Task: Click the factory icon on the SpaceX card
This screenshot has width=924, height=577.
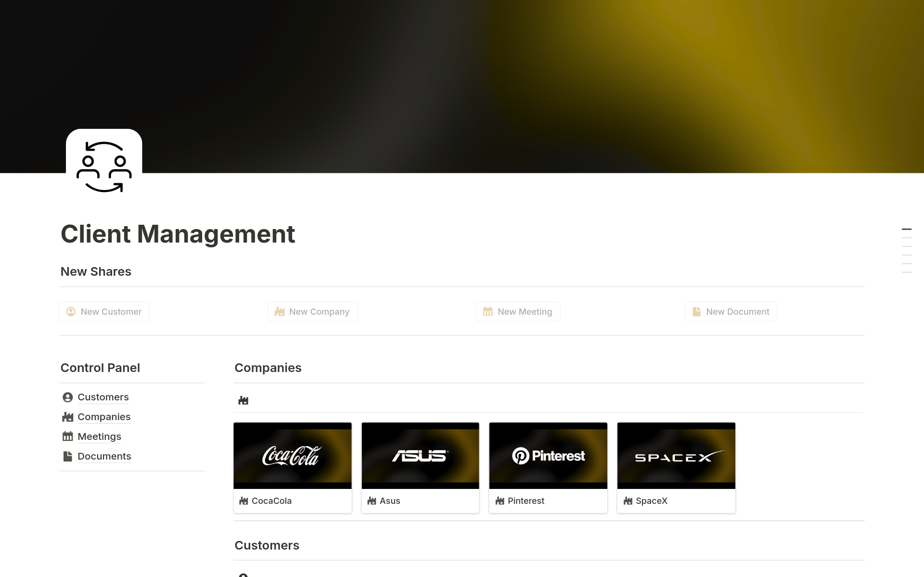Action: pos(629,501)
